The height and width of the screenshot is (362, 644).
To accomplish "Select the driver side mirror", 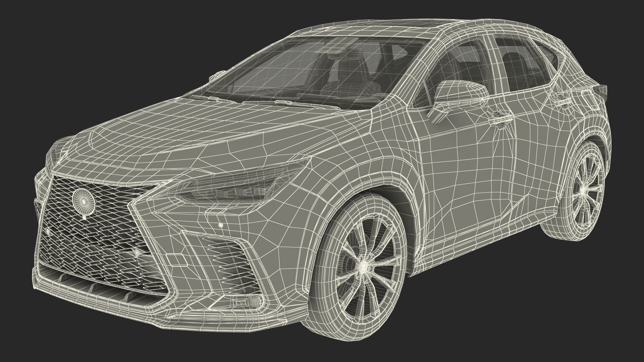I will (x=460, y=93).
